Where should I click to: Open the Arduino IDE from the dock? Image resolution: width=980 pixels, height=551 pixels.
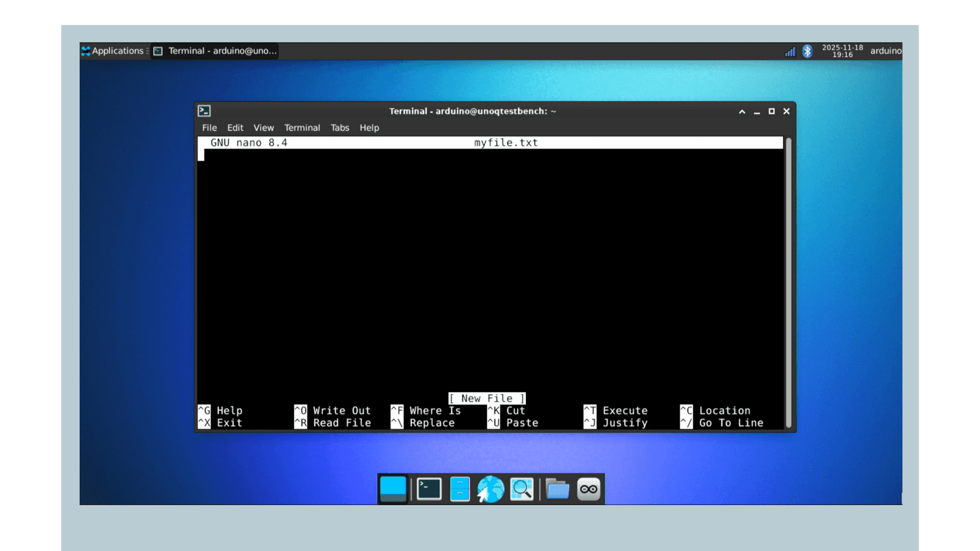587,488
